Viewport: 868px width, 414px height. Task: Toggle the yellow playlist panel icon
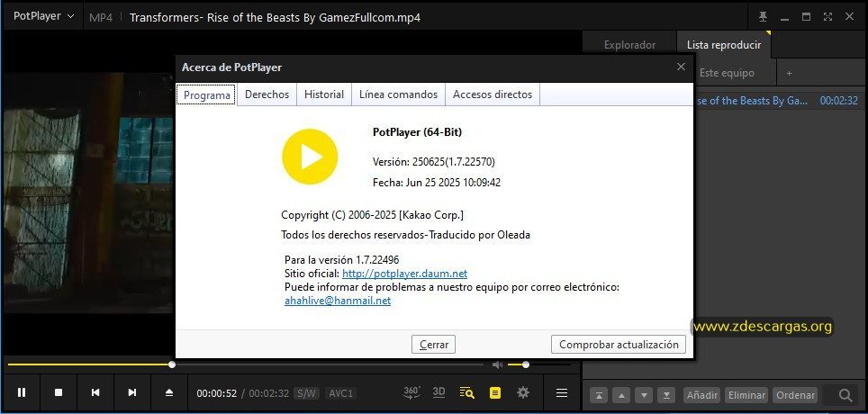pos(495,393)
